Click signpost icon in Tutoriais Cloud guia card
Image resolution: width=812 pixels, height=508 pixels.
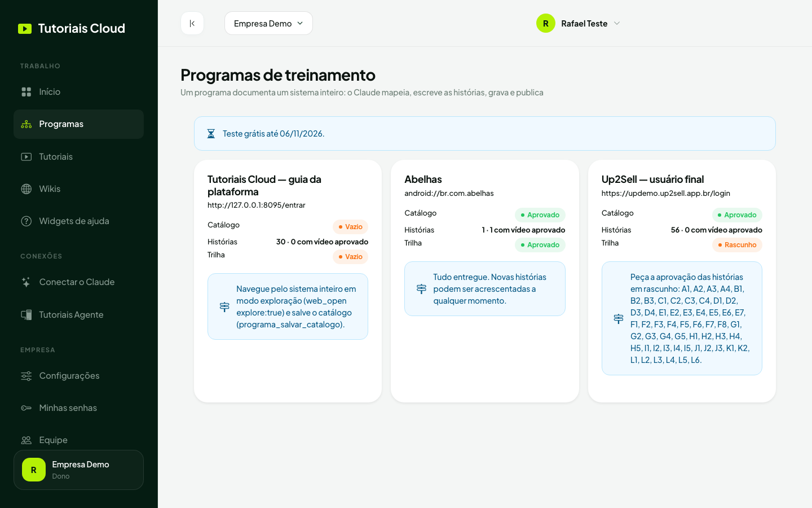pyautogui.click(x=224, y=306)
